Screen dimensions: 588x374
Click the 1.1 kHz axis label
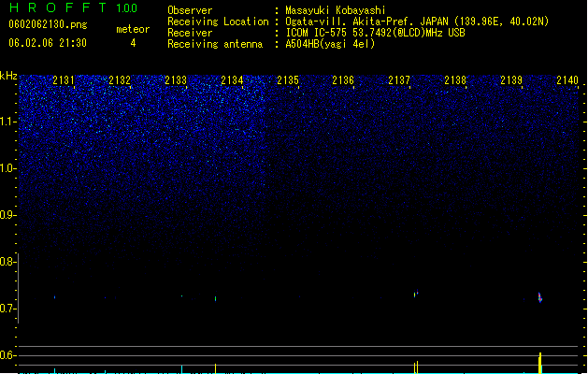[x=7, y=122]
